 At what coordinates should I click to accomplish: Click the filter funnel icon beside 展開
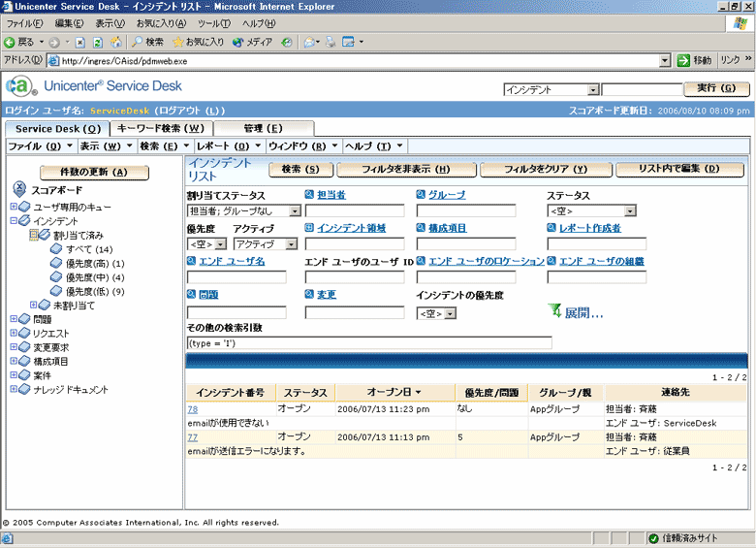[554, 310]
